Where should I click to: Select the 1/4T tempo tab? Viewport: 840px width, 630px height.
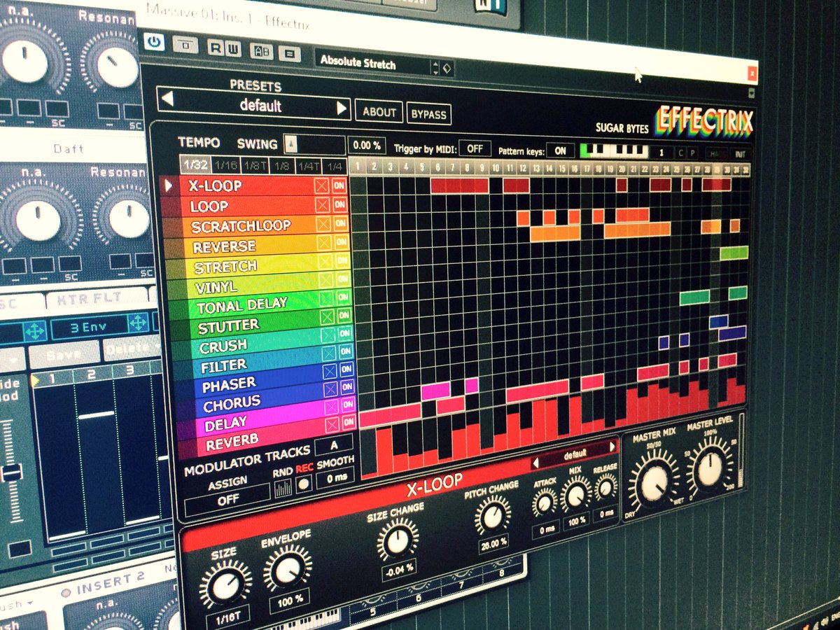309,166
